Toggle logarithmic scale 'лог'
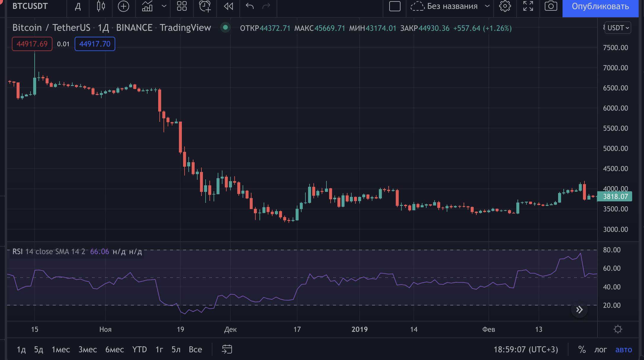The image size is (644, 360). tap(600, 350)
